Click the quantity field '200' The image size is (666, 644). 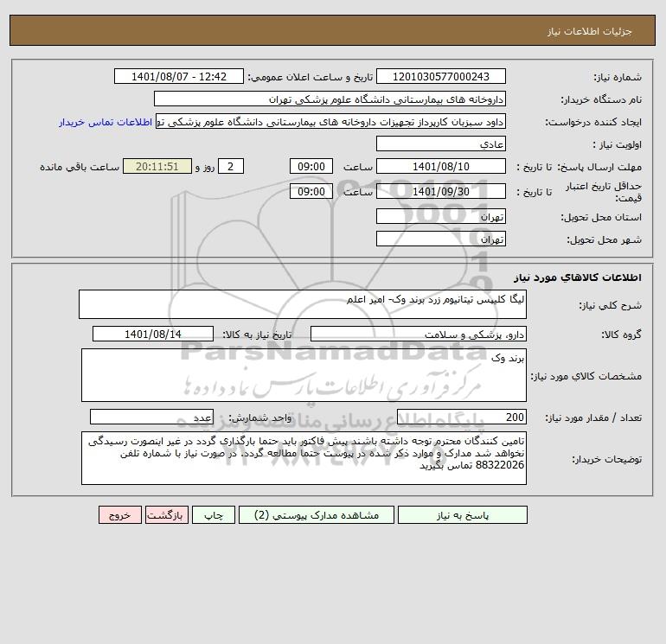pyautogui.click(x=462, y=417)
